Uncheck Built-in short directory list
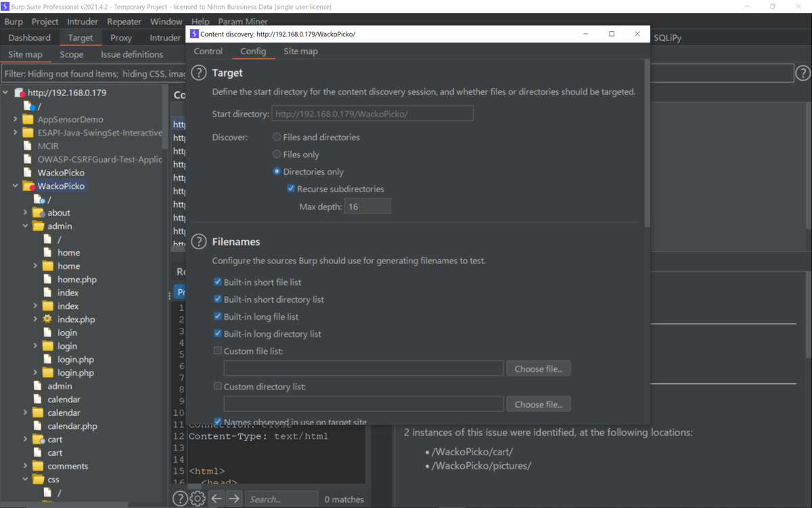This screenshot has height=508, width=812. coord(218,299)
